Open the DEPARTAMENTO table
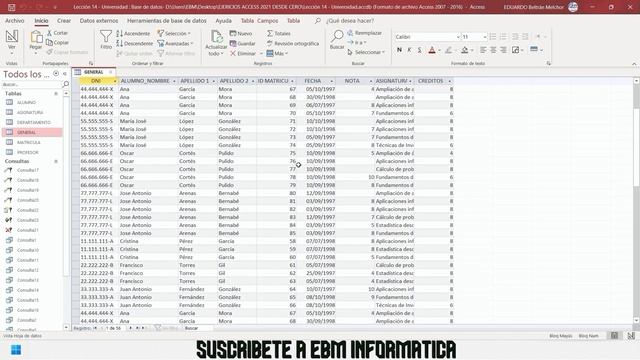The image size is (640, 360). 33,122
